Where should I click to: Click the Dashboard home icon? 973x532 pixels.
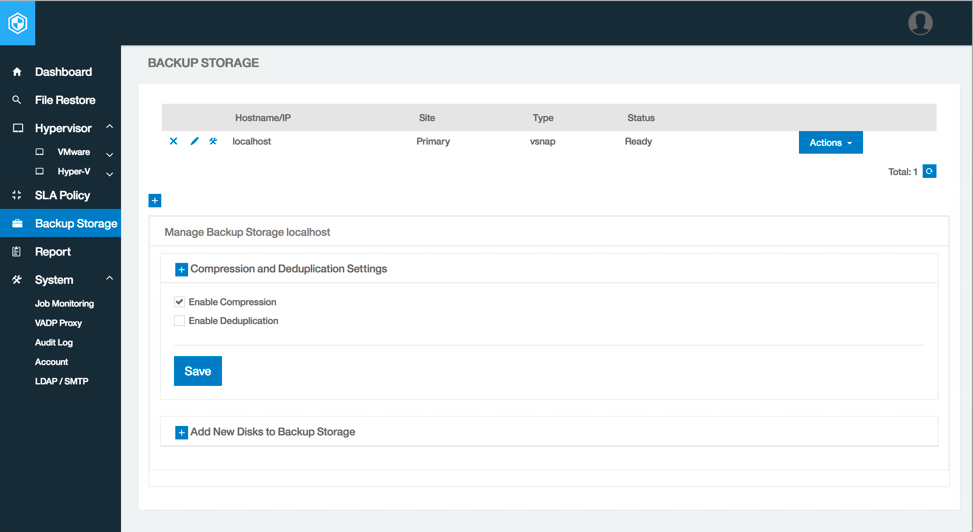coord(17,72)
